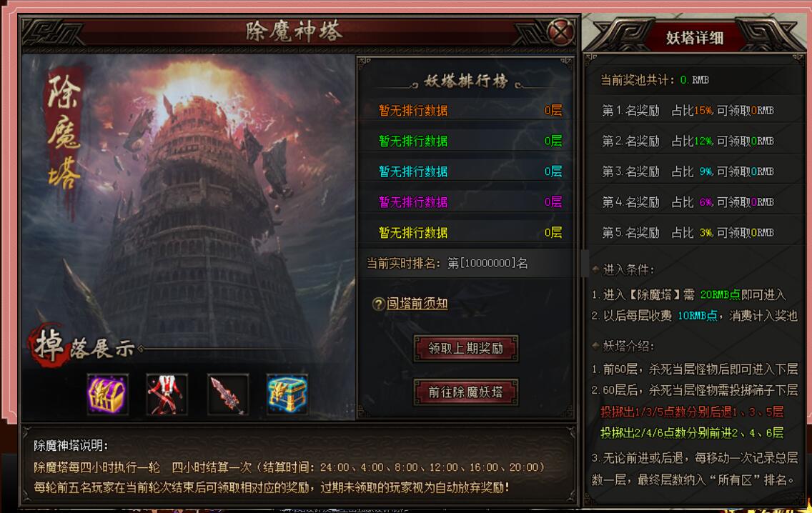Click the 妖塔排行榜 title heading
The width and height of the screenshot is (812, 513).
[465, 81]
